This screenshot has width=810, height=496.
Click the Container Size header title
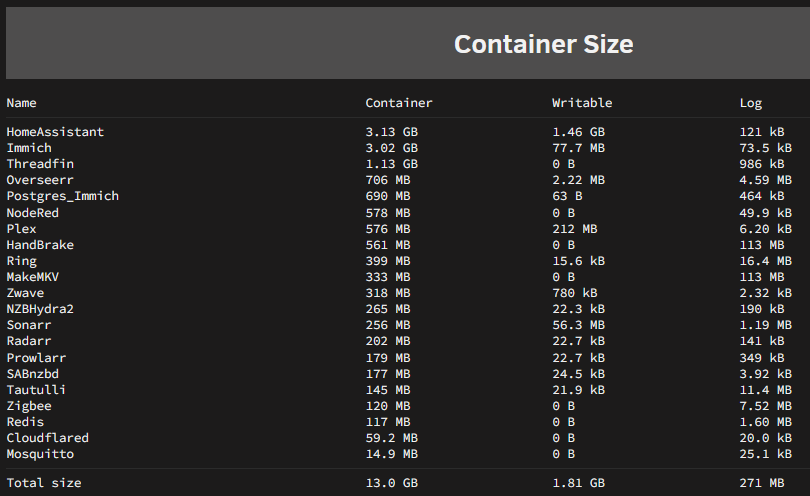coord(543,44)
